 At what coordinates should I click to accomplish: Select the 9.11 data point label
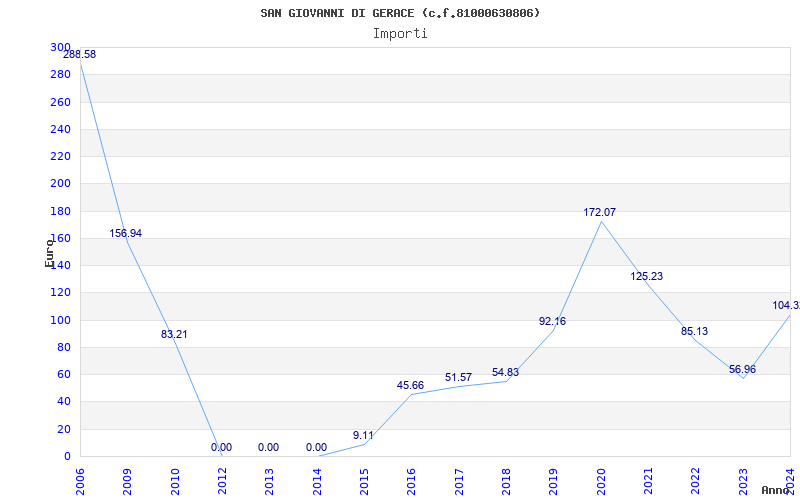tap(363, 435)
